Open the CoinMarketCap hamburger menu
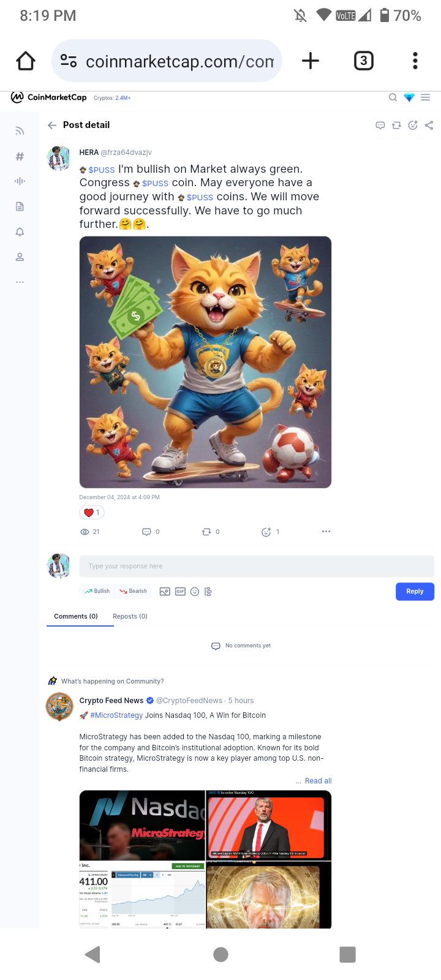Image resolution: width=441 pixels, height=980 pixels. pos(426,97)
